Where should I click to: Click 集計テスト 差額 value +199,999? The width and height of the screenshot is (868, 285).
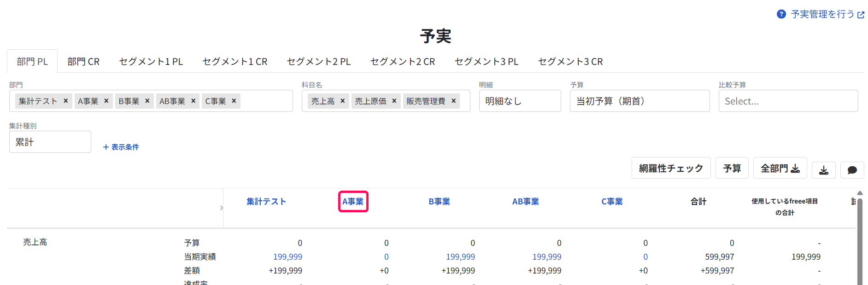286,271
